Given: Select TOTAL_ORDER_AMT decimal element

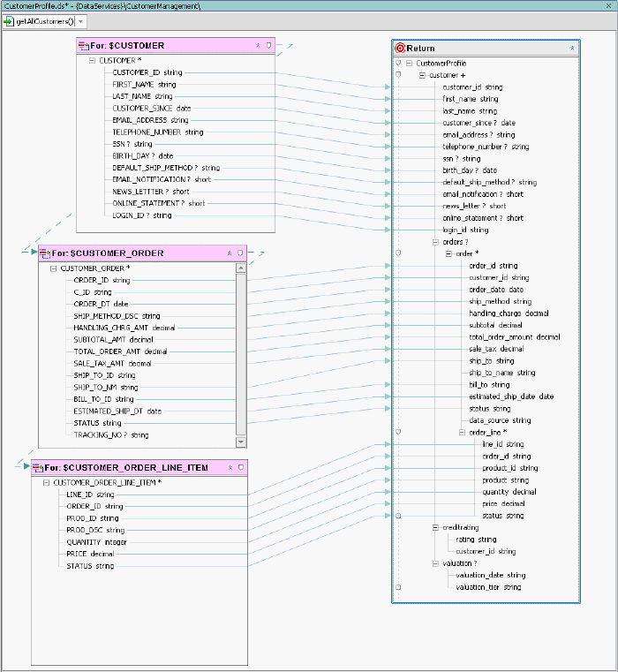Looking at the screenshot, I should pos(120,351).
